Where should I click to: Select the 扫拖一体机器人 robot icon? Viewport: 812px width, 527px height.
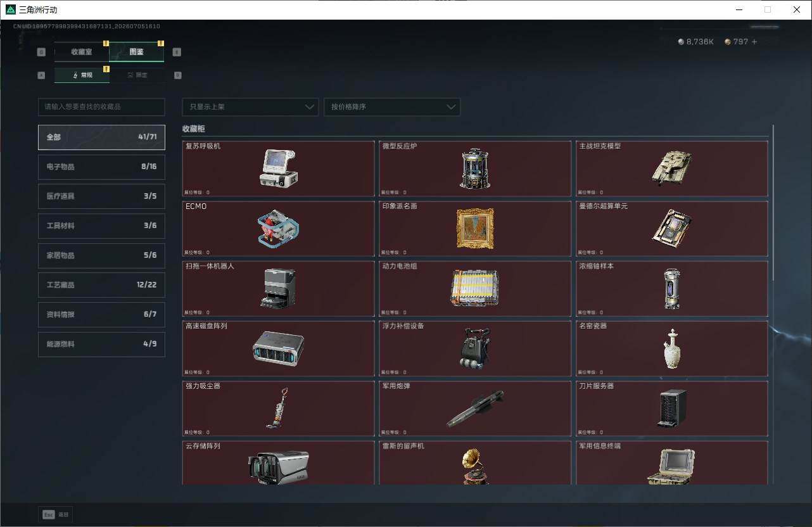[278, 289]
